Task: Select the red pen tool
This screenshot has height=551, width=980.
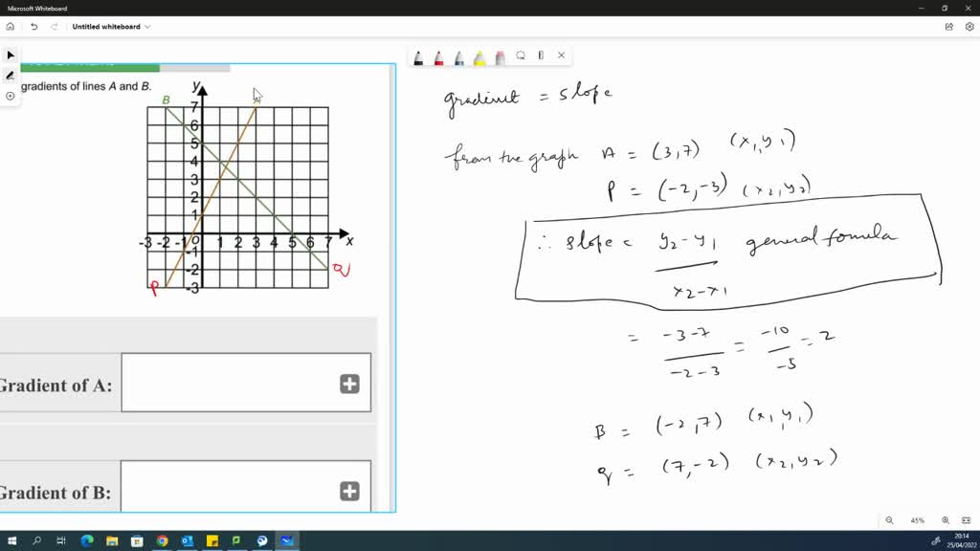Action: pyautogui.click(x=439, y=57)
